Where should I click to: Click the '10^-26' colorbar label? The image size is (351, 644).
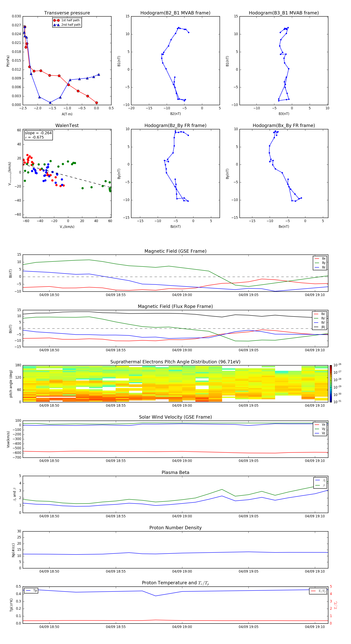pos(337,365)
